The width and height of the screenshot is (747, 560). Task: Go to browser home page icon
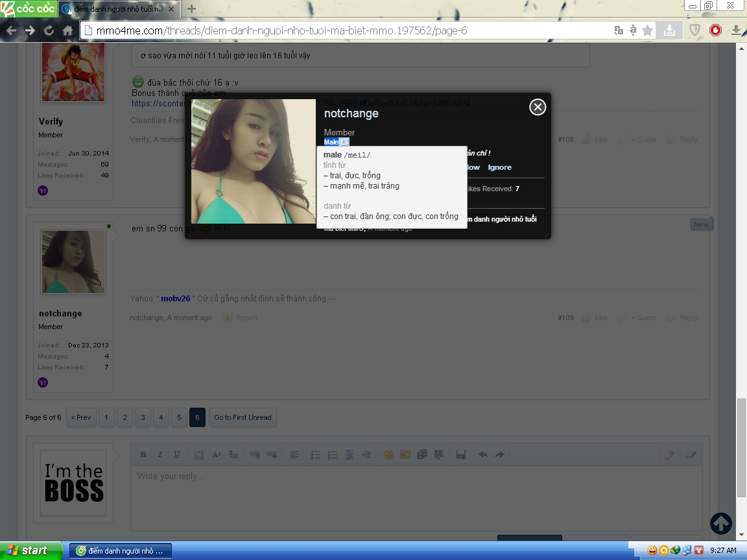[x=67, y=30]
